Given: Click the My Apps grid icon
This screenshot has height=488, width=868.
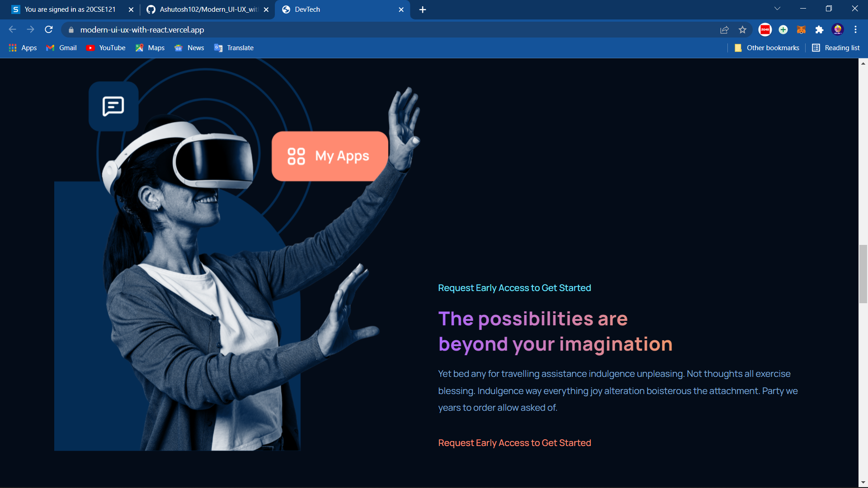Looking at the screenshot, I should 297,156.
